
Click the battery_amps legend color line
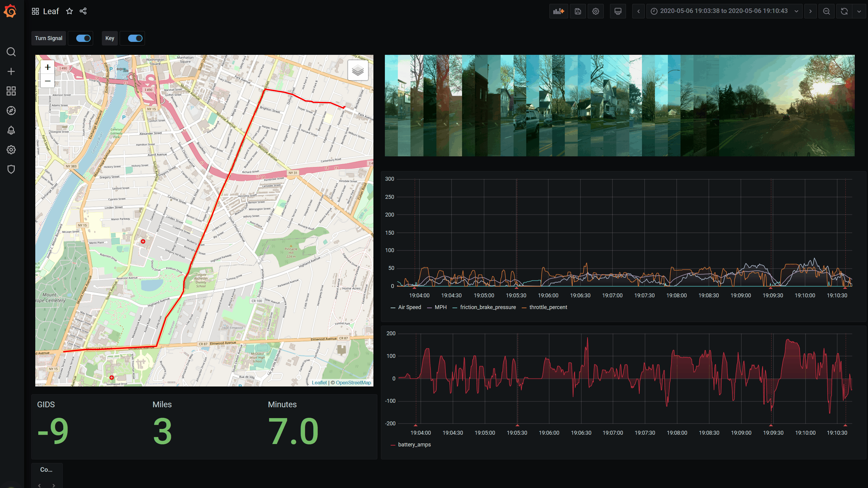(x=393, y=445)
